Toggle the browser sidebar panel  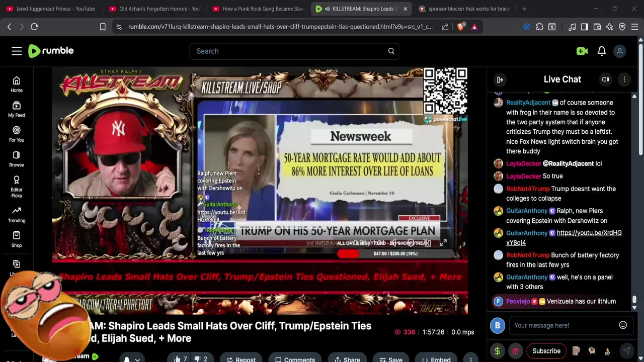click(x=584, y=27)
